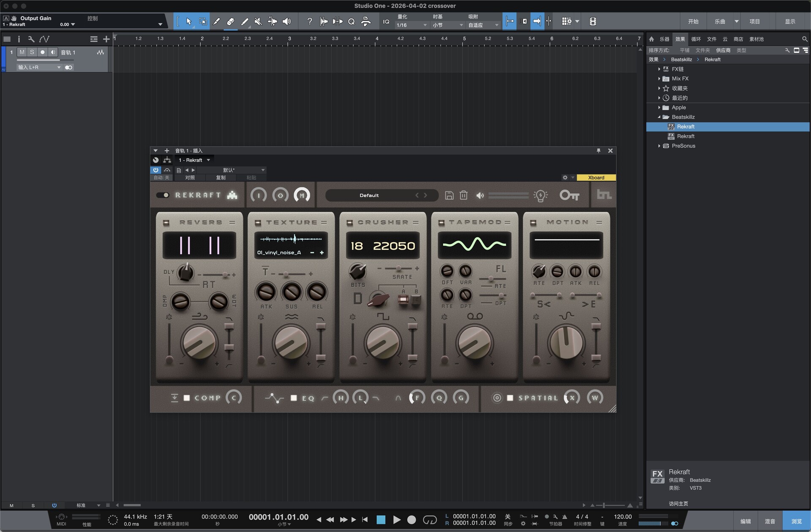Switch to 乐器 browser tab
Image resolution: width=811 pixels, height=532 pixels.
click(664, 39)
